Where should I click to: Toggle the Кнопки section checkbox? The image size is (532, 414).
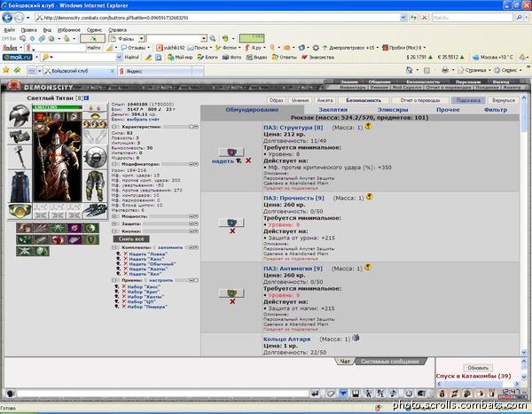(x=115, y=231)
